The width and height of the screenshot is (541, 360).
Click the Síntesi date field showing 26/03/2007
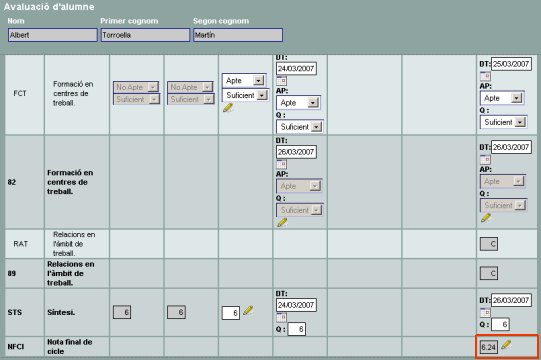tap(511, 300)
